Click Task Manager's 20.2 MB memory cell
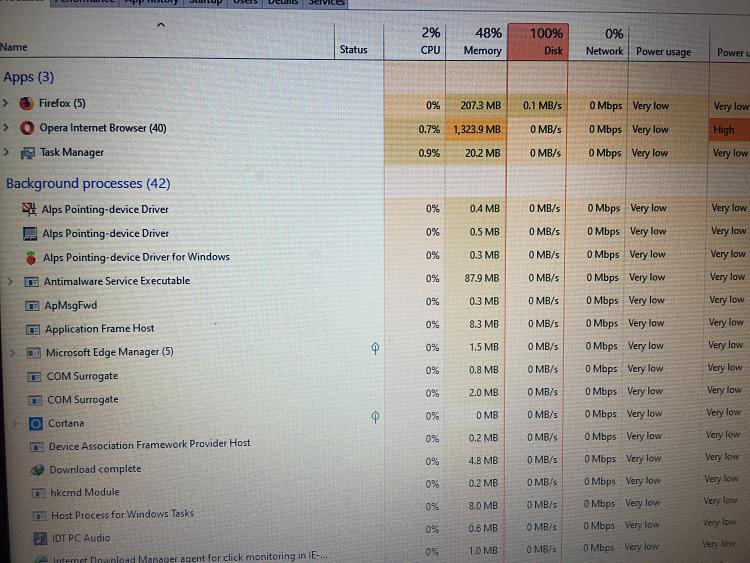 476,153
